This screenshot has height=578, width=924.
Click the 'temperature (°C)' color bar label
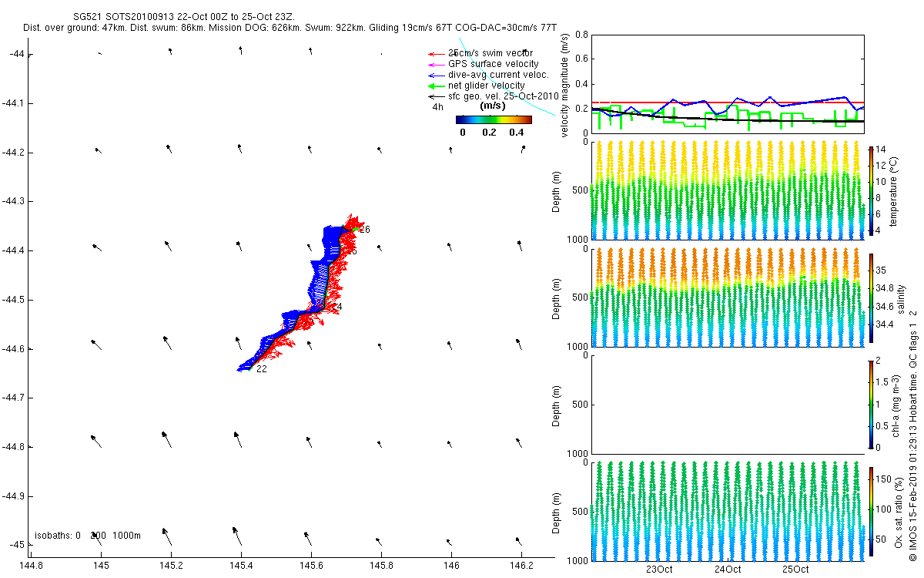tap(895, 190)
